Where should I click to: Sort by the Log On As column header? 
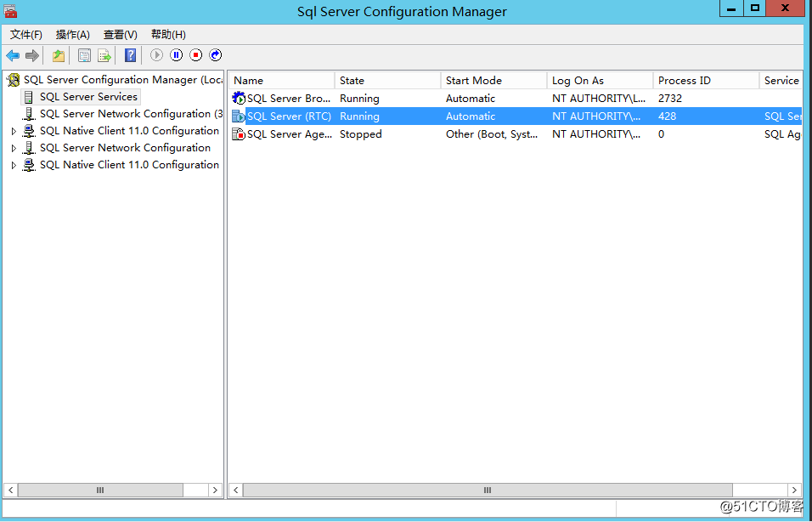[601, 81]
